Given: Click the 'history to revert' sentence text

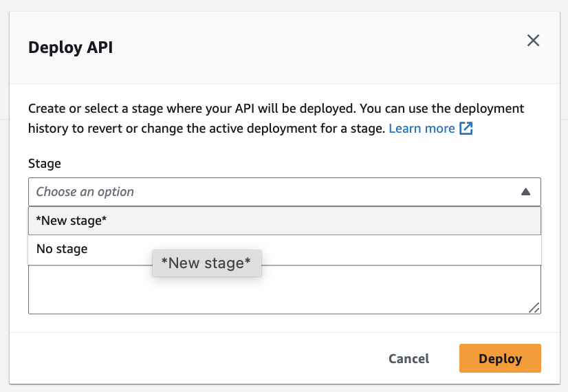Looking at the screenshot, I should coord(103,129).
